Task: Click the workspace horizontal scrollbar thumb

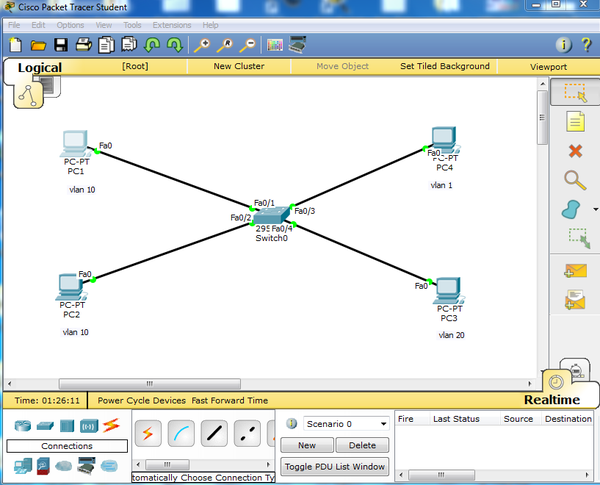Action: pos(150,384)
